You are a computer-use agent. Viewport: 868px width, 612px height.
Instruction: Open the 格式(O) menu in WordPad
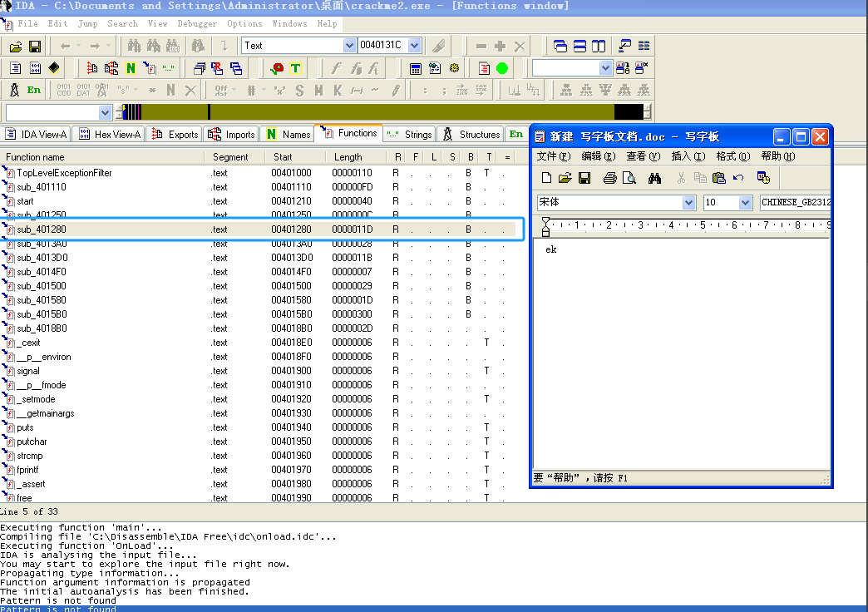coord(733,156)
